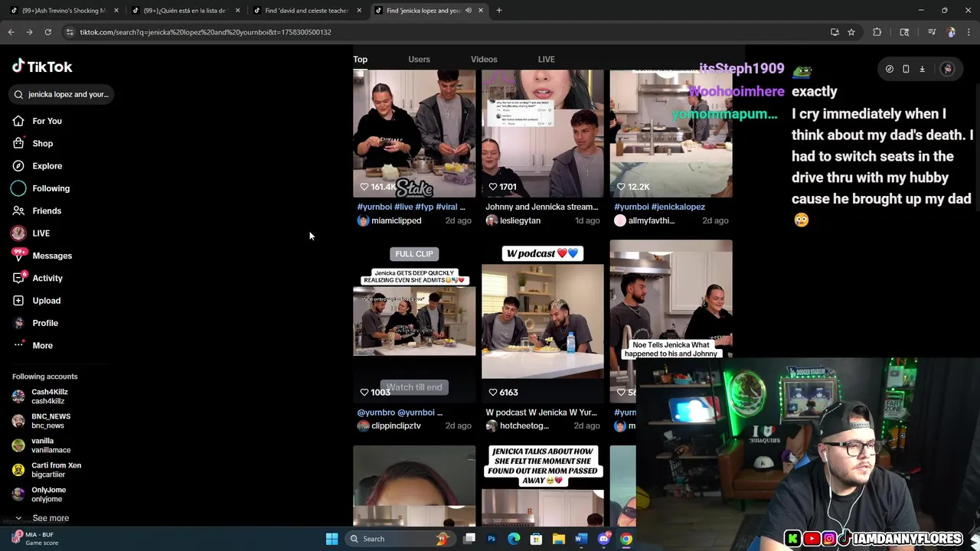This screenshot has width=980, height=551.
Task: Open the video with 1701 likes
Action: (x=543, y=134)
